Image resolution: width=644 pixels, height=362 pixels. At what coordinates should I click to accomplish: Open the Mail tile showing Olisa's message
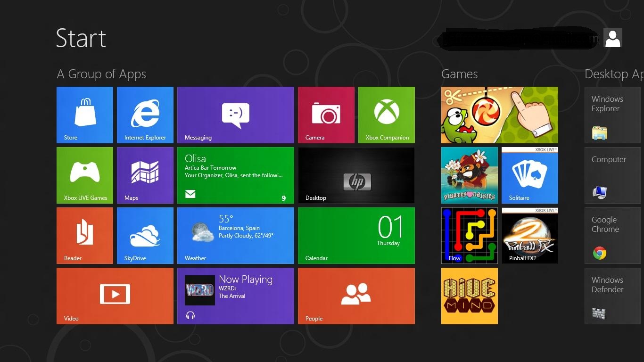click(x=236, y=175)
